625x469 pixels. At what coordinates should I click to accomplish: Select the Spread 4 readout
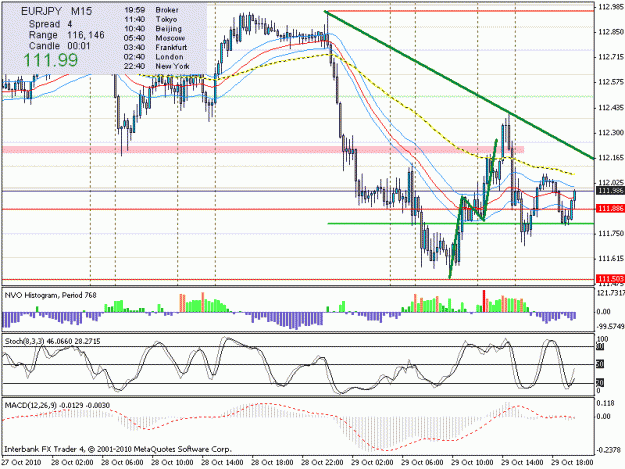pyautogui.click(x=50, y=24)
